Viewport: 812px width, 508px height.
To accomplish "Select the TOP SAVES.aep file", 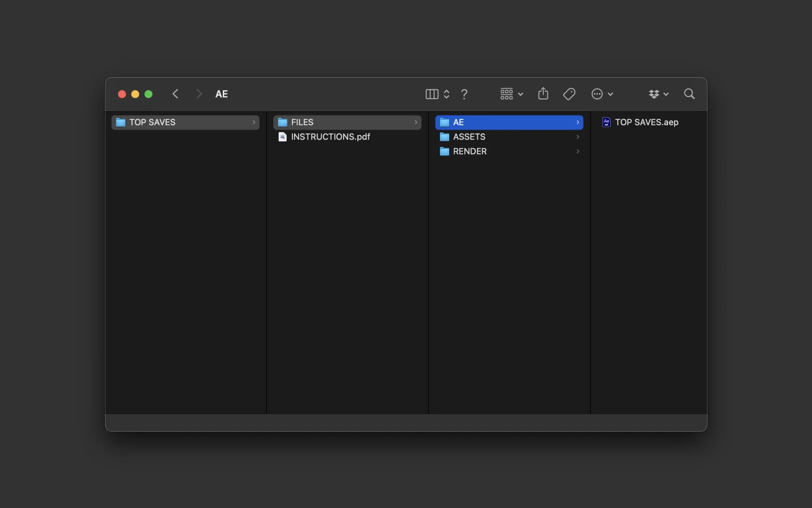I will click(x=646, y=122).
